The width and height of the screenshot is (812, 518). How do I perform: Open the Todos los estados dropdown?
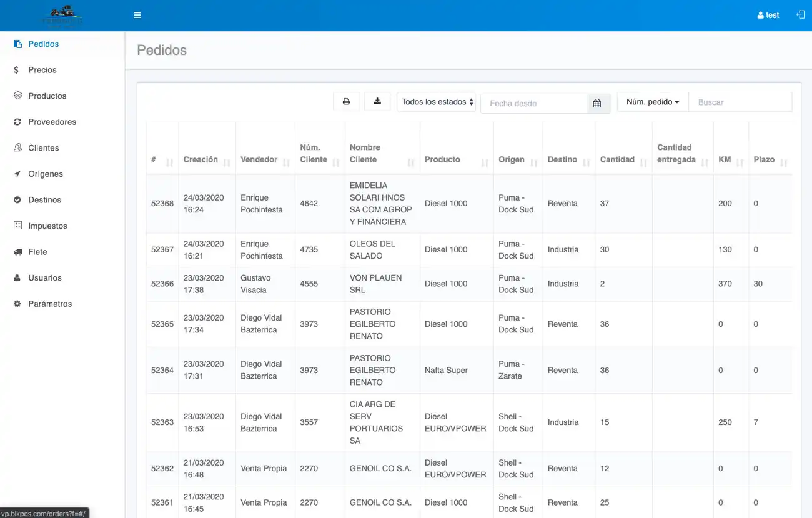[437, 102]
